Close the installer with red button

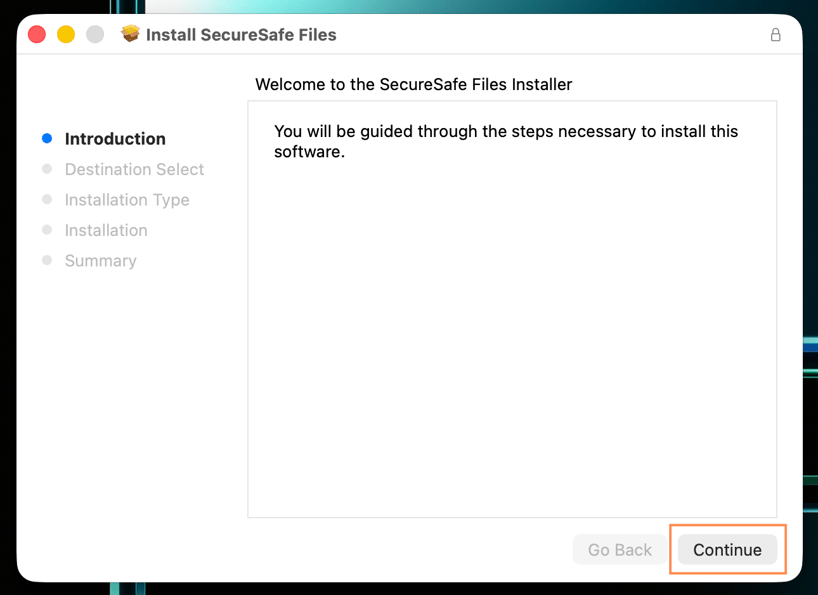(x=37, y=34)
